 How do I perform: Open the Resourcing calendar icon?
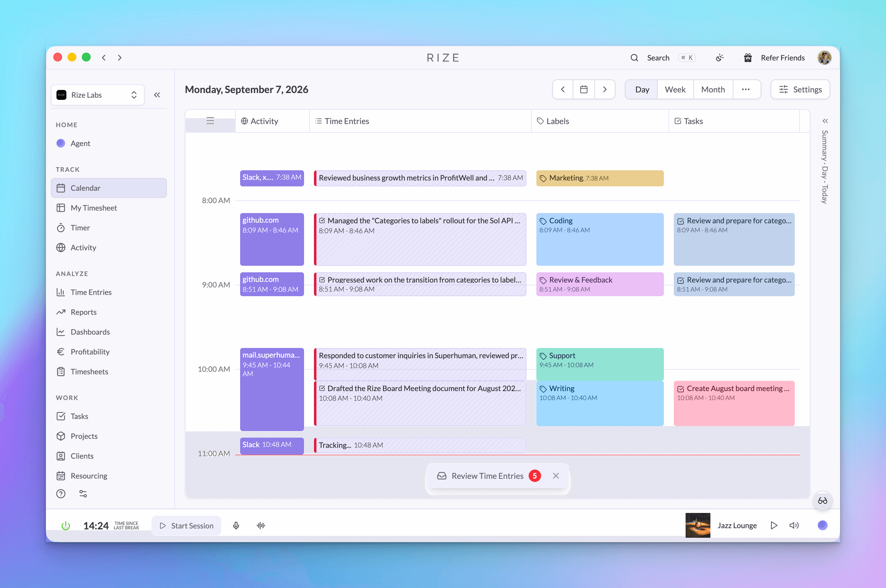[61, 476]
